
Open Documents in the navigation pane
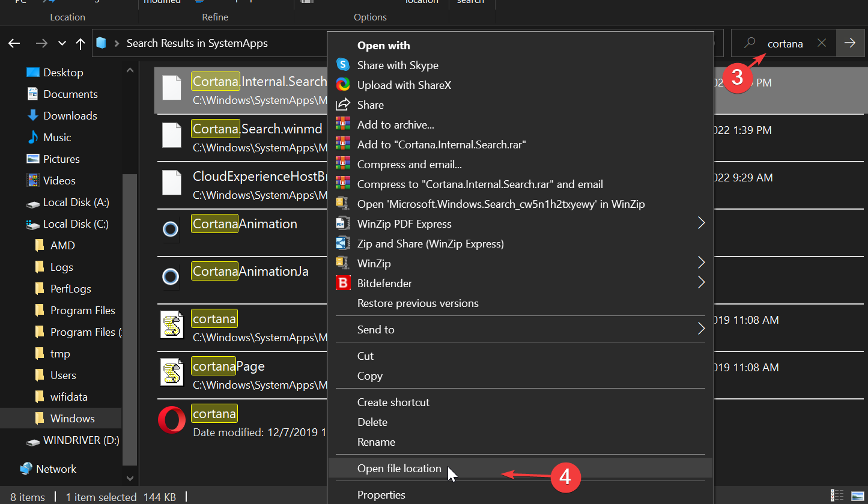70,94
